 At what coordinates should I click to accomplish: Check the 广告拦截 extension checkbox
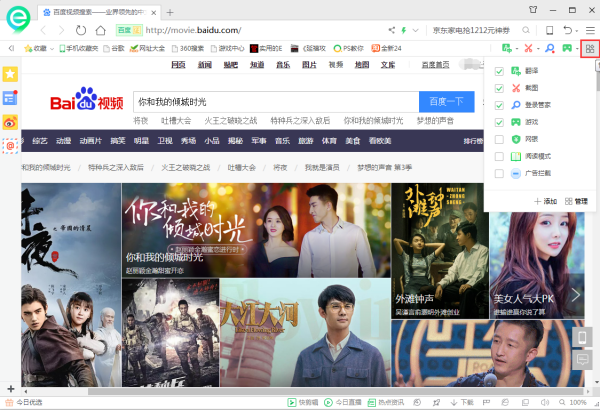(x=499, y=173)
